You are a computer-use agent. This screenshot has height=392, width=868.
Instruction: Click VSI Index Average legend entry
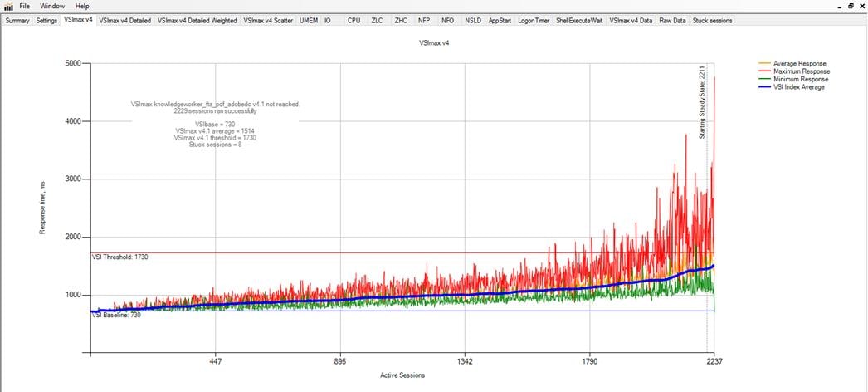click(791, 87)
